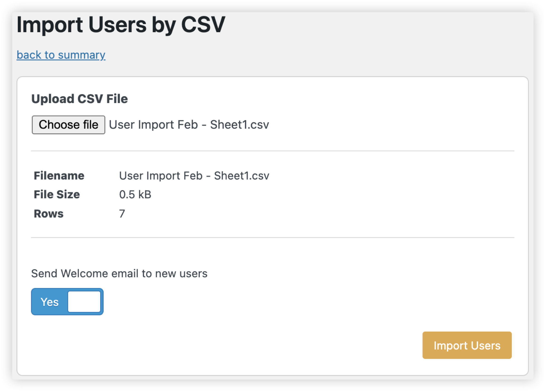Click the 0.5 kB file size value

[x=135, y=194]
